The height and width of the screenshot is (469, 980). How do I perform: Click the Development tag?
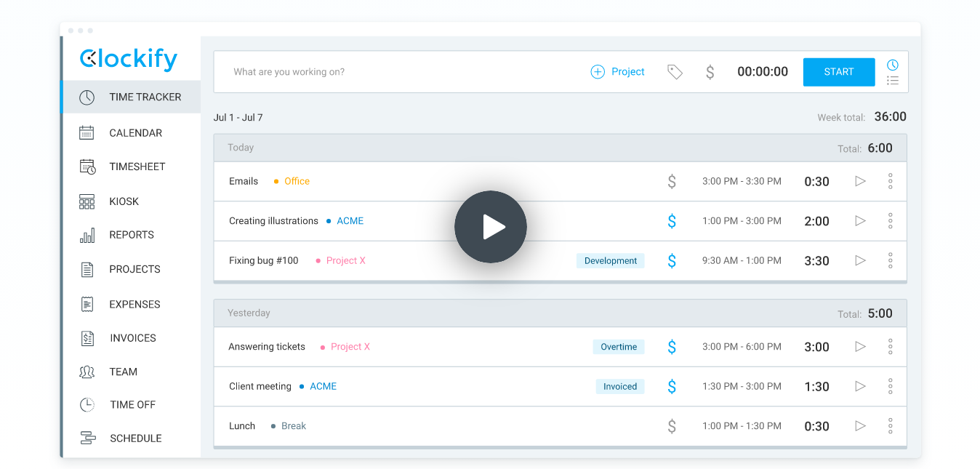tap(611, 260)
